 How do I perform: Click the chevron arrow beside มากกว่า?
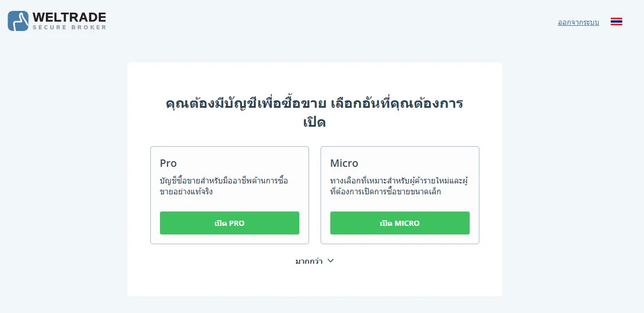pos(331,261)
